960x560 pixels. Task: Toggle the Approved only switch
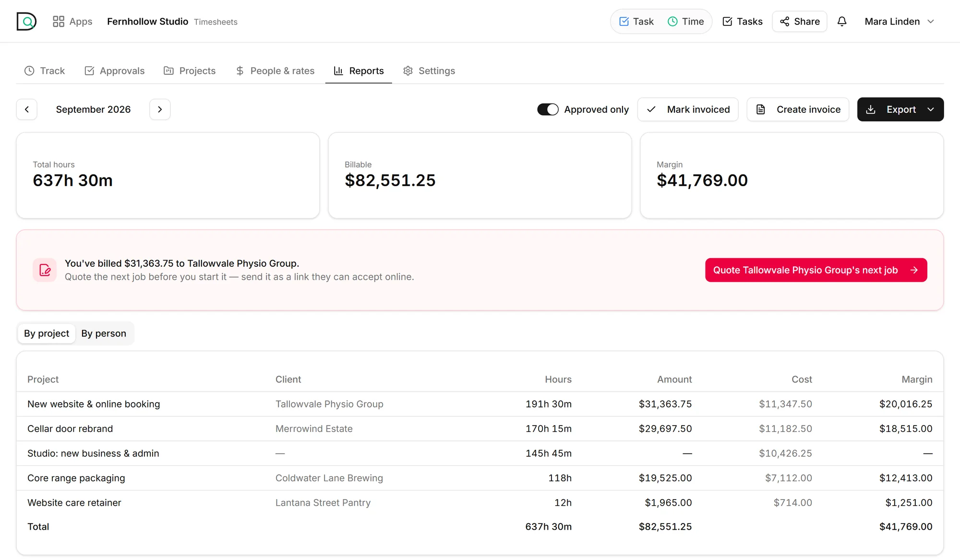pos(548,109)
